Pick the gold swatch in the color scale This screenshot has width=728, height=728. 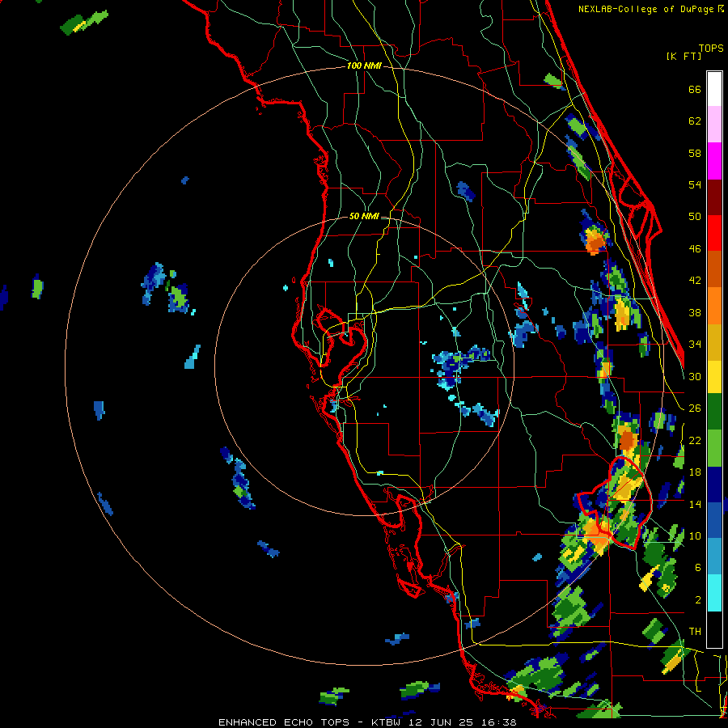pyautogui.click(x=714, y=342)
